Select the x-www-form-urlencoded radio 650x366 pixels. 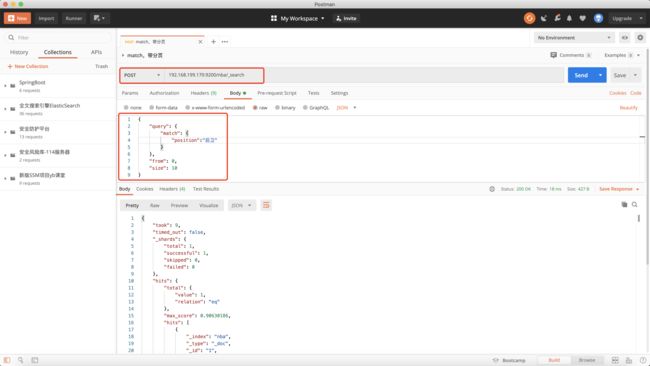[x=187, y=108]
